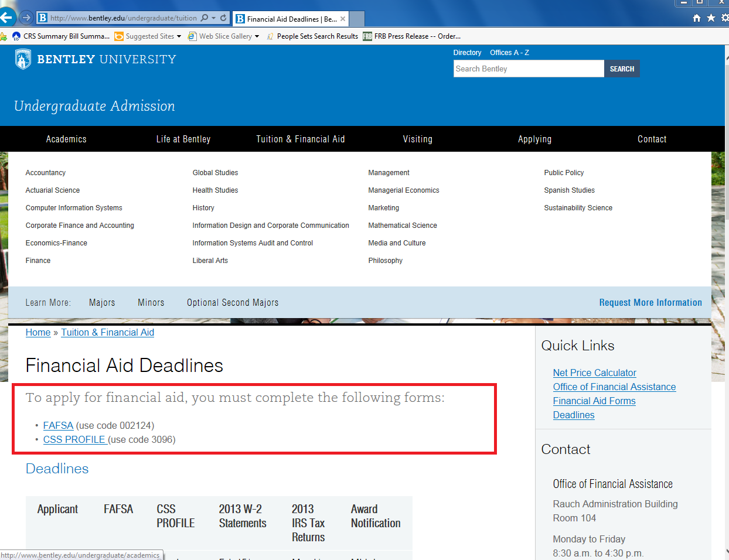Click Majors in the Learn More bar
The height and width of the screenshot is (560, 729).
(102, 303)
